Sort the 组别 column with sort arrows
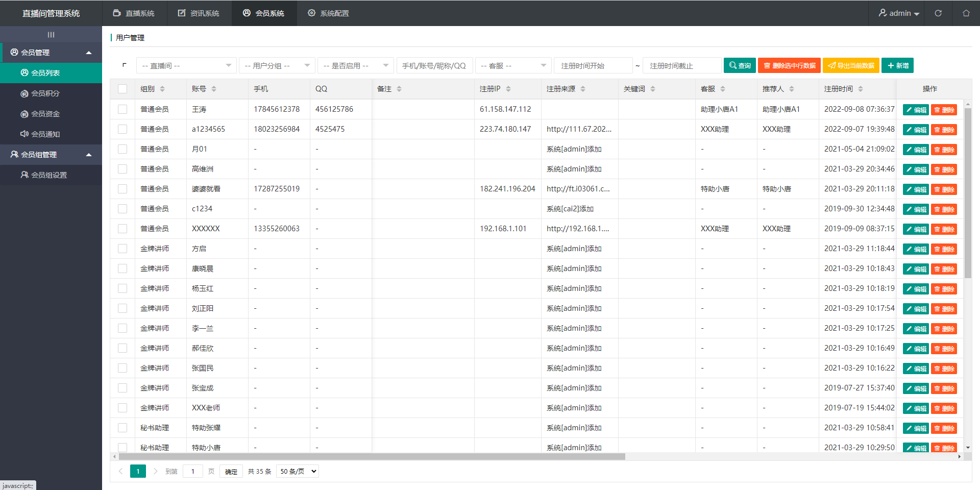980x490 pixels. (162, 89)
